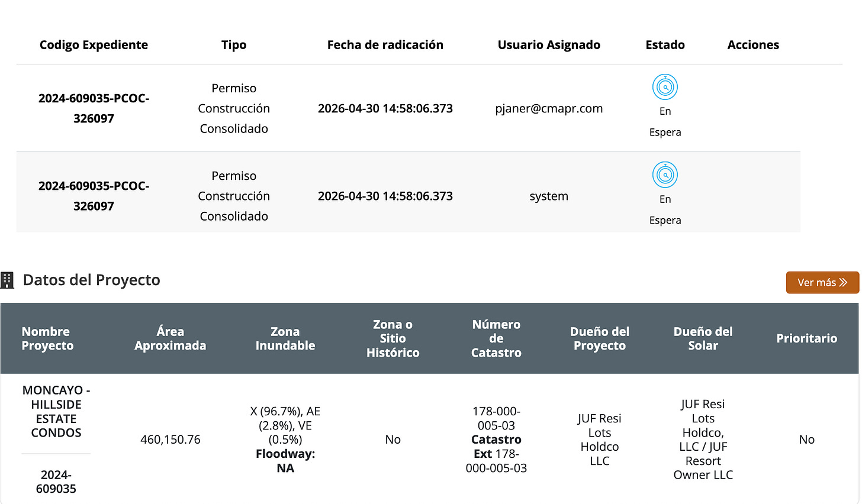The height and width of the screenshot is (504, 862).
Task: Select the expediente code in system row
Action: click(94, 196)
